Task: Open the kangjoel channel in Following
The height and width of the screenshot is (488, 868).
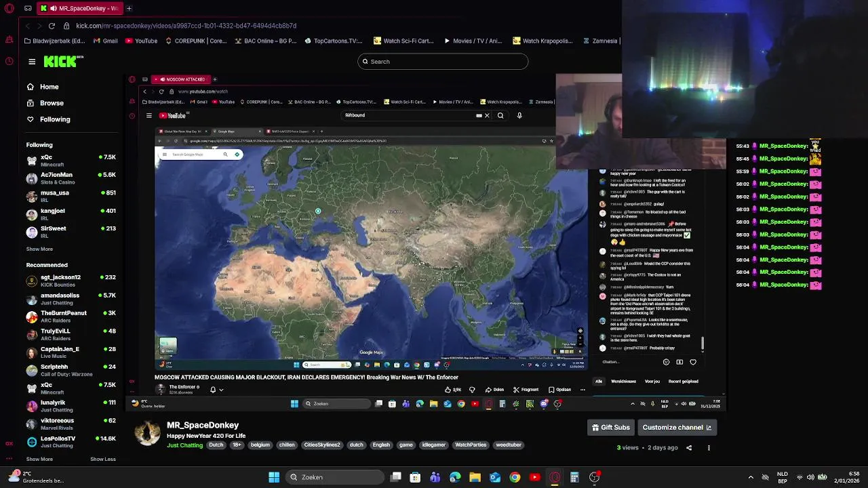Action: (x=71, y=214)
